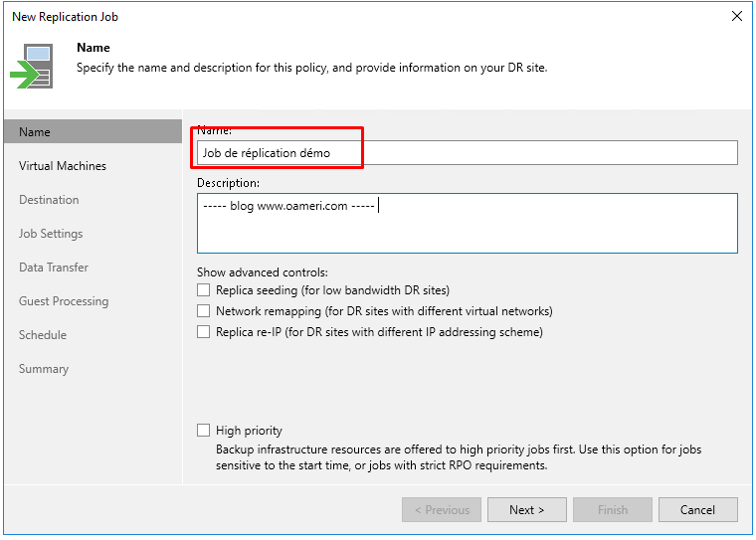The width and height of the screenshot is (756, 540).
Task: Select the Name step in sidebar
Action: 94,131
